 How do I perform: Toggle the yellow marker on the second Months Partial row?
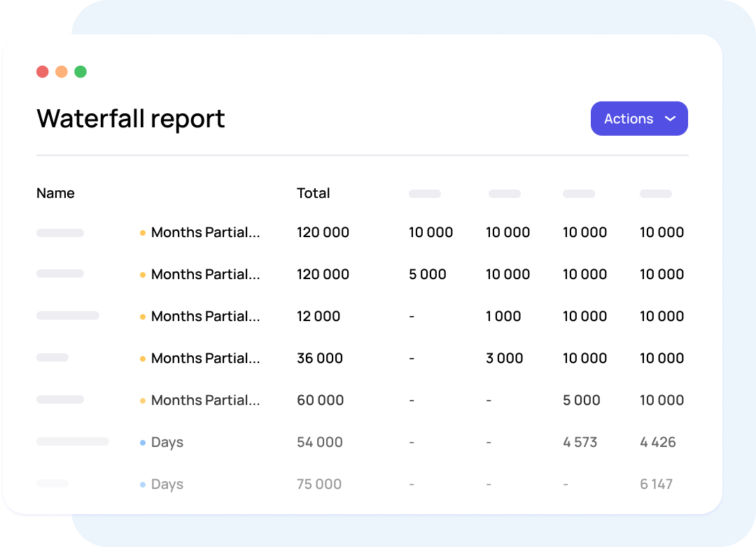tap(143, 274)
